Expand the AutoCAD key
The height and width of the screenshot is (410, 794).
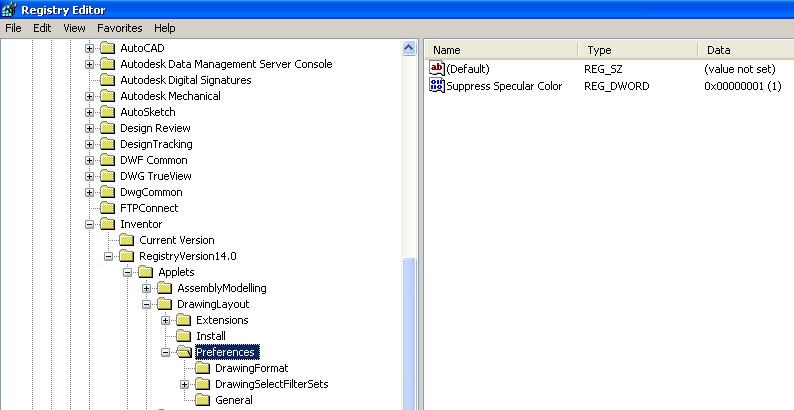pyautogui.click(x=90, y=49)
